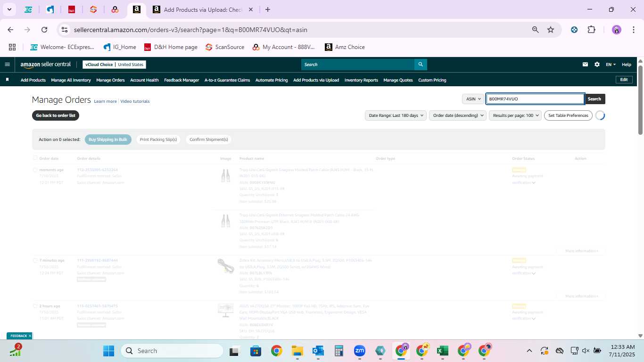Open Excel from the taskbar

pyautogui.click(x=442, y=351)
